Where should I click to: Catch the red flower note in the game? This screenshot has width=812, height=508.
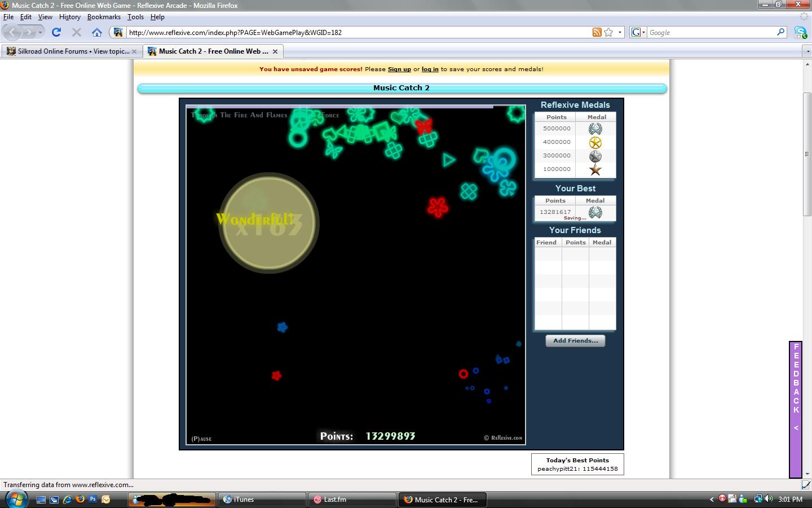point(438,207)
